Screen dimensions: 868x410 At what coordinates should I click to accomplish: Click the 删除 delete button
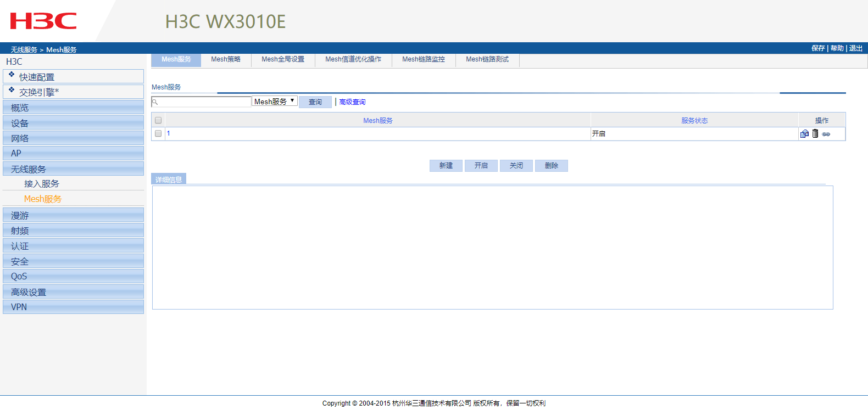[552, 166]
